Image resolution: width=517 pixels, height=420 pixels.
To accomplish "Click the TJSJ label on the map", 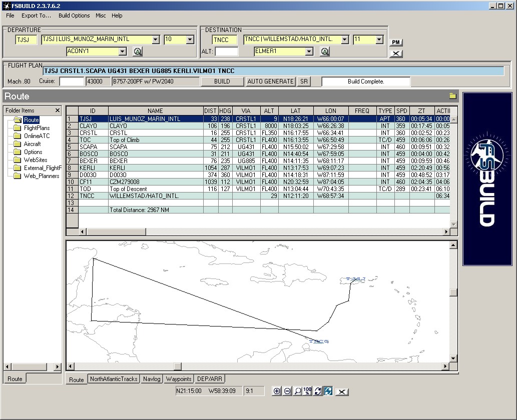I will pos(356,279).
